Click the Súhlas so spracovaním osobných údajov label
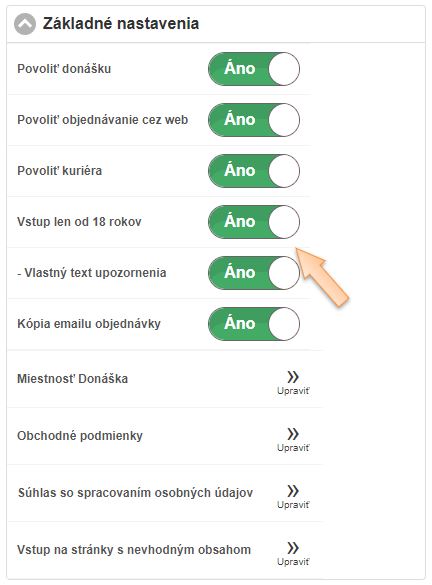This screenshot has width=432, height=585. click(135, 493)
